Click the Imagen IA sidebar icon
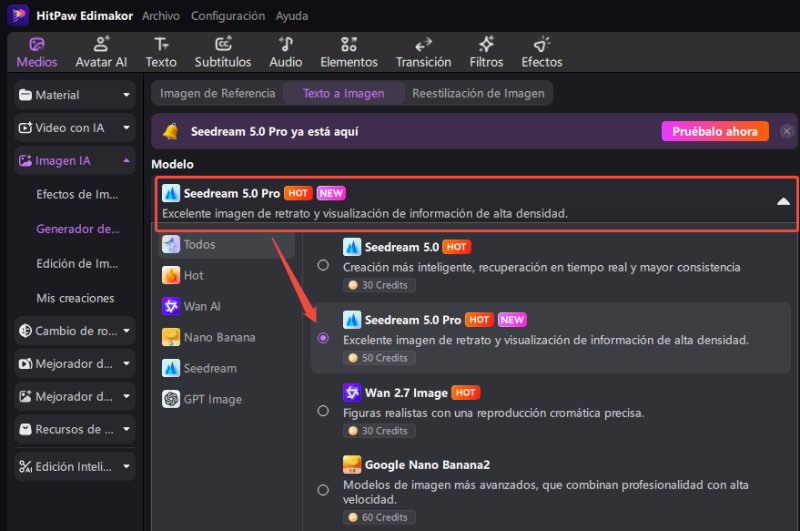The width and height of the screenshot is (800, 531). click(25, 161)
